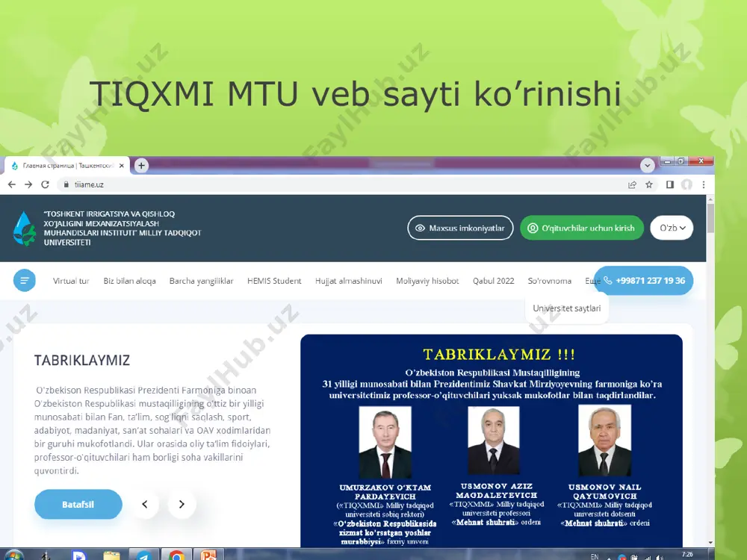The width and height of the screenshot is (747, 560).
Task: Click Chrome icon in the taskbar
Action: pos(176,556)
